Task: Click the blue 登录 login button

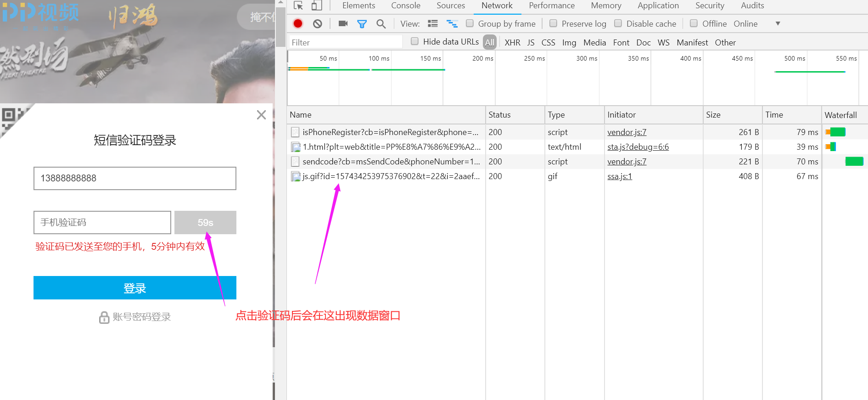Action: point(134,288)
